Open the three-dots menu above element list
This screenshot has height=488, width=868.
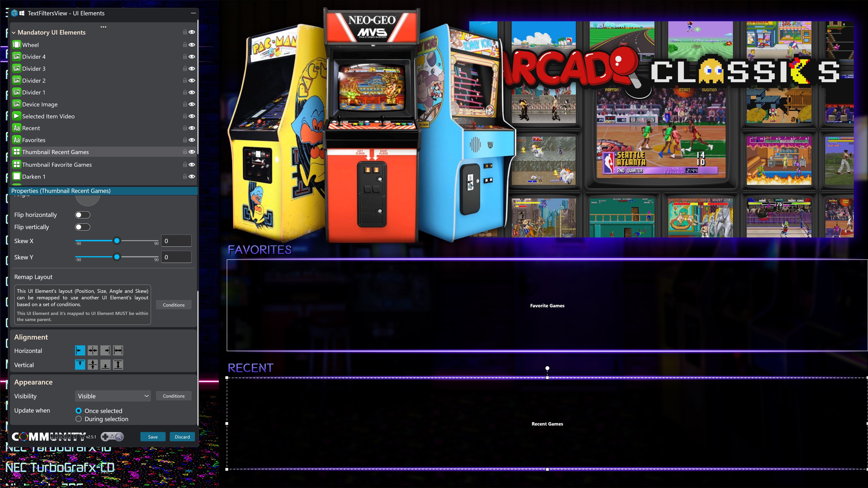pos(104,27)
